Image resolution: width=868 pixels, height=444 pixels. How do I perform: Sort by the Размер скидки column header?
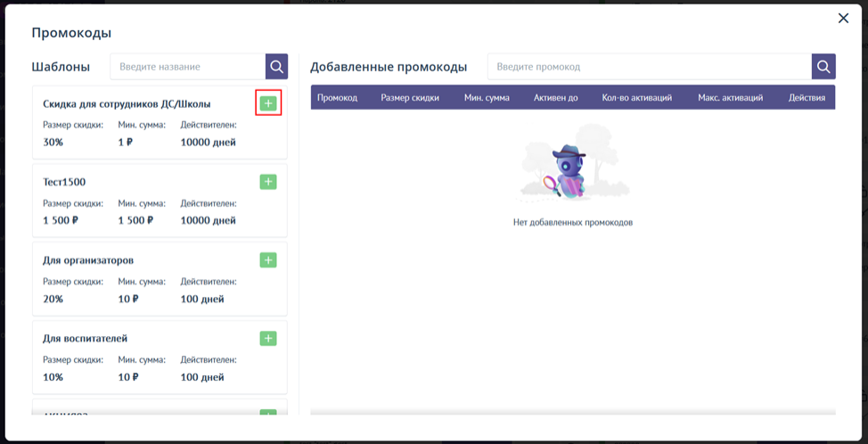click(410, 97)
